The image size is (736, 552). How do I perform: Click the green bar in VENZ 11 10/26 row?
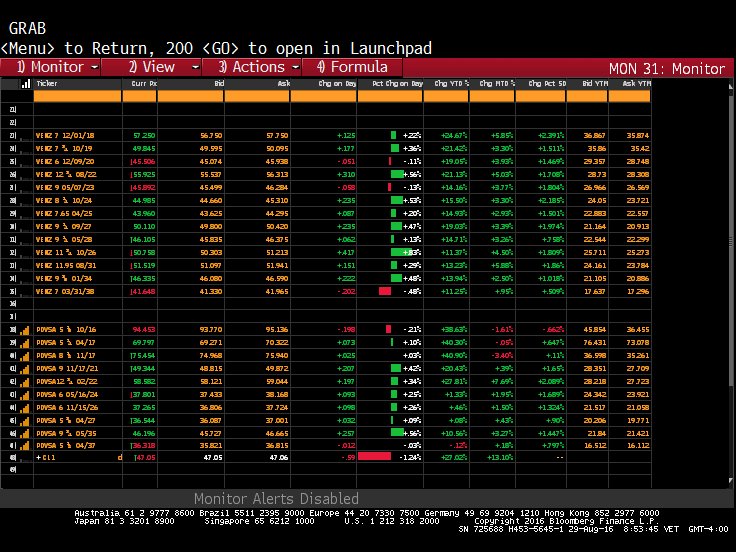coord(401,253)
